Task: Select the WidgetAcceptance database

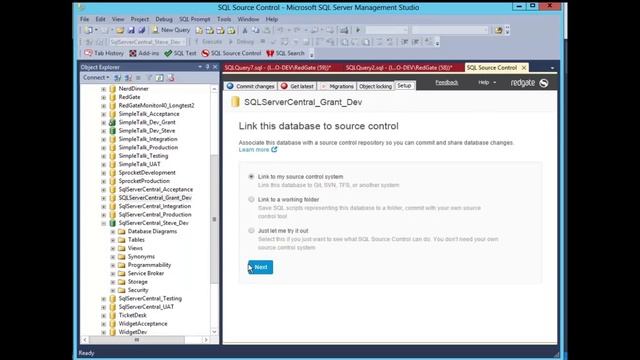Action: (x=143, y=324)
